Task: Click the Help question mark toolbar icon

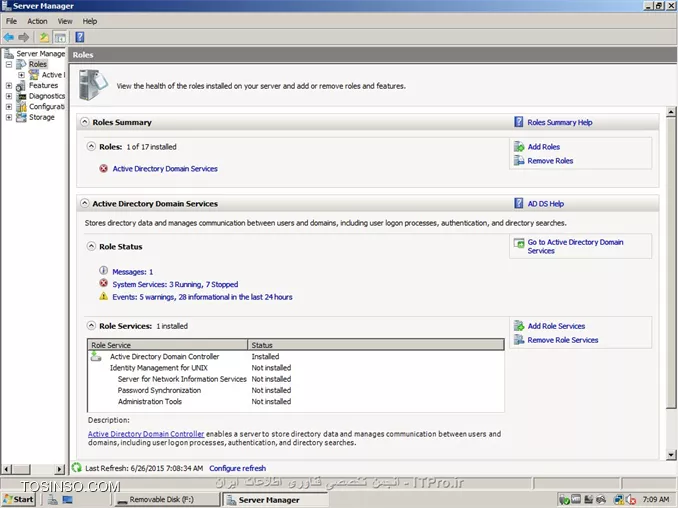Action: pyautogui.click(x=80, y=37)
